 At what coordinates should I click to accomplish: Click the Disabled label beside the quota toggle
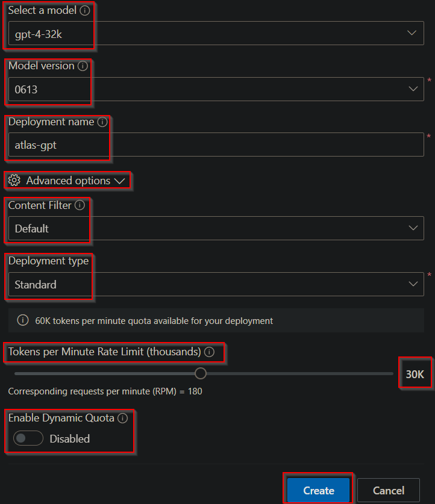tap(70, 439)
